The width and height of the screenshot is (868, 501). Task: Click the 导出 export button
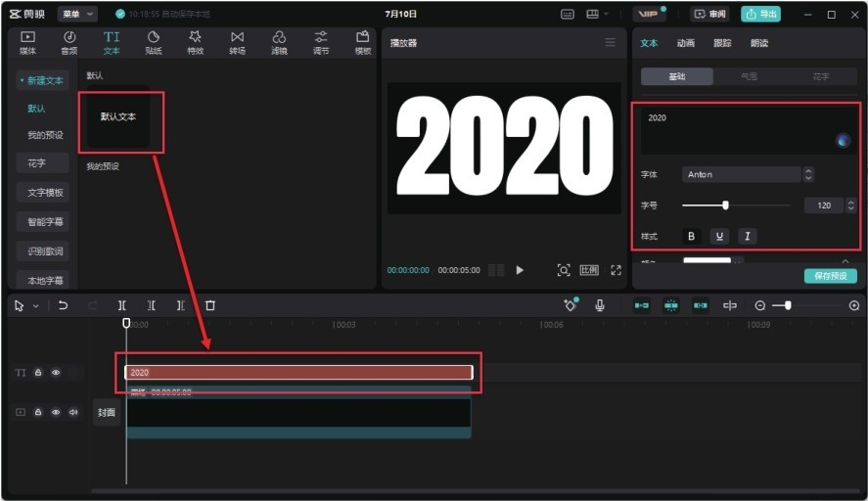point(760,14)
